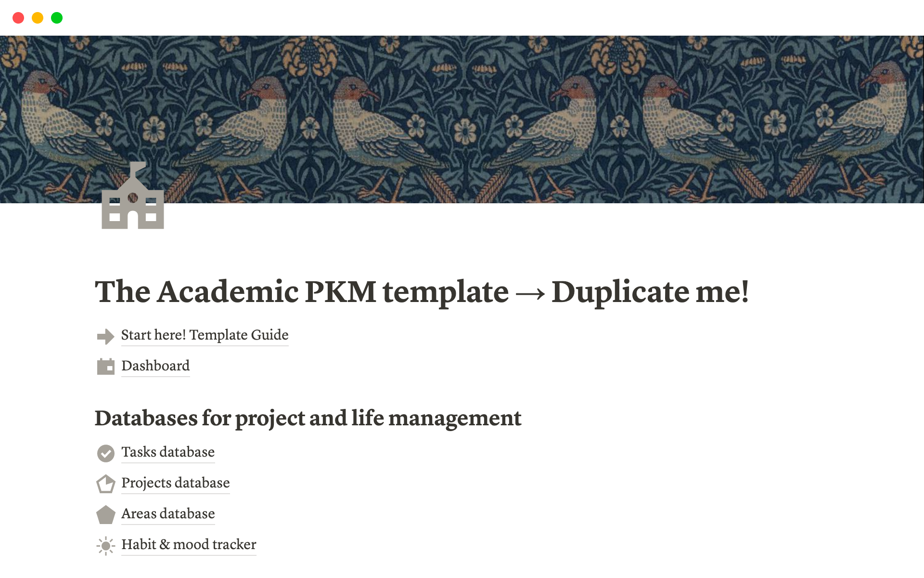Toggle the Projects database pentagon icon
Screen dimensions: 924x578
(107, 482)
